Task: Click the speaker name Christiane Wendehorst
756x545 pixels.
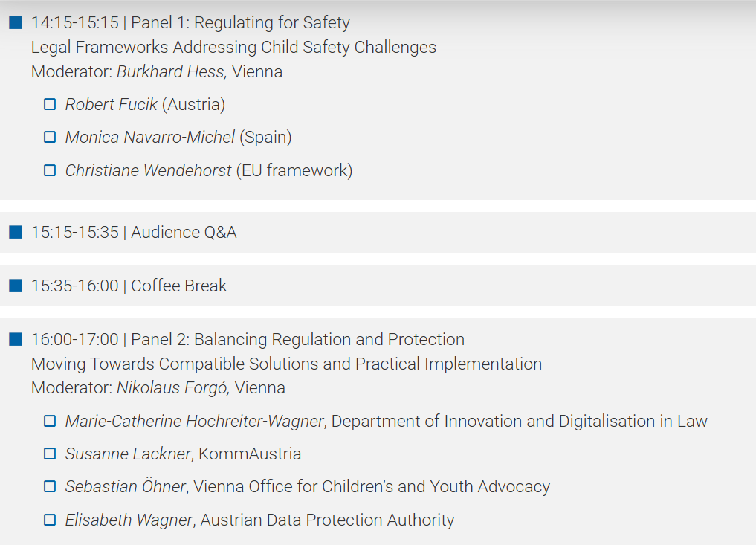Action: pyautogui.click(x=149, y=170)
